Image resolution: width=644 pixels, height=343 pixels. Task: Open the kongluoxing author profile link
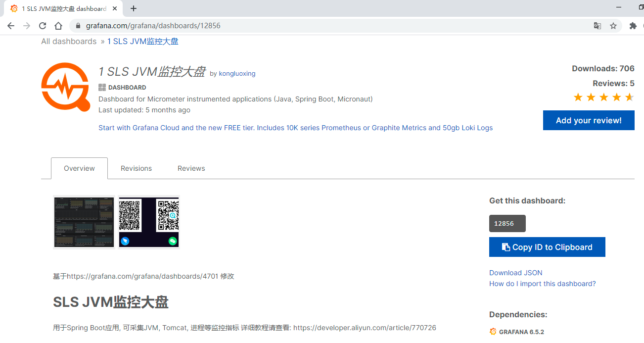pos(237,73)
